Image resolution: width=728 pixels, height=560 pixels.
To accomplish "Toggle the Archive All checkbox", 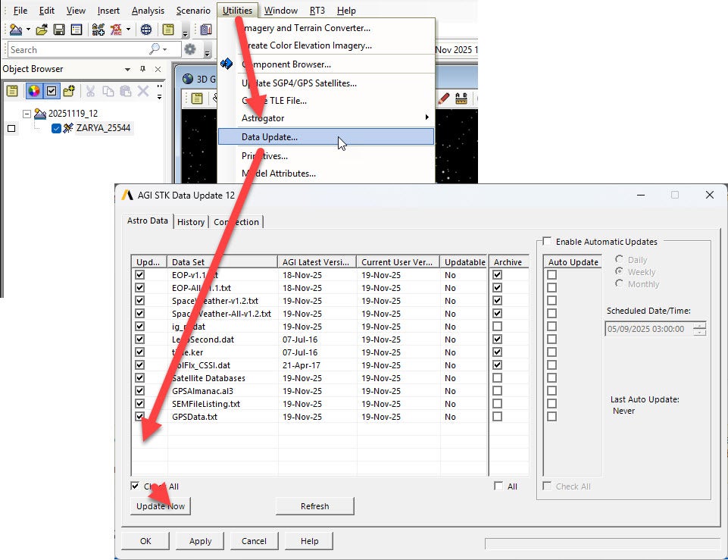I will pyautogui.click(x=498, y=486).
